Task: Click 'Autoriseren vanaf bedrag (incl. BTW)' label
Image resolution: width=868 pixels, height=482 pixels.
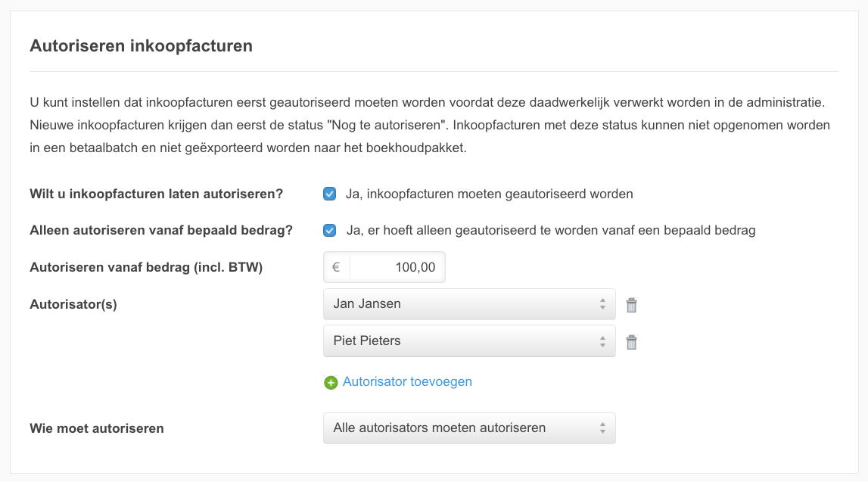Action: (x=146, y=267)
